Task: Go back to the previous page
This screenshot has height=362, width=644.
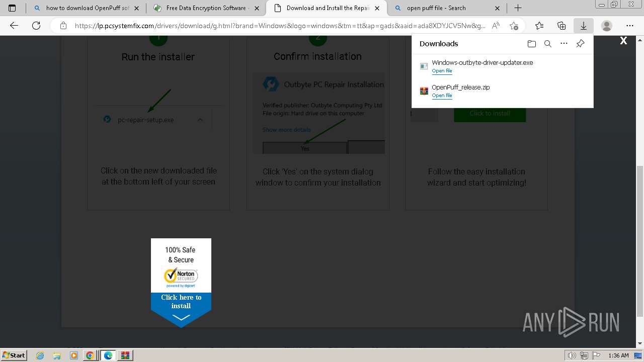Action: (x=14, y=26)
